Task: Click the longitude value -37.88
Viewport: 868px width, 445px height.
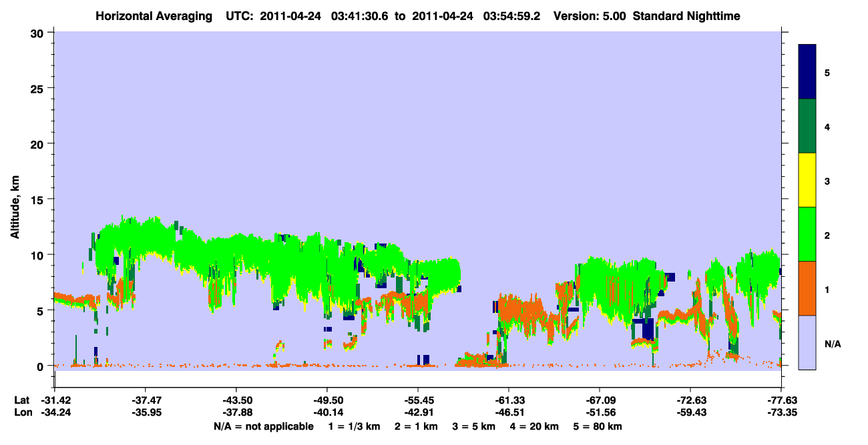Action: tap(236, 413)
